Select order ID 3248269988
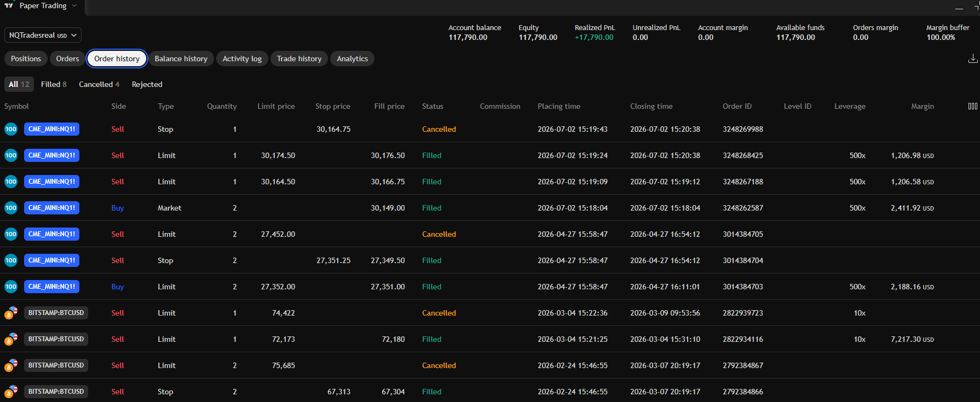The image size is (980, 402). point(743,129)
